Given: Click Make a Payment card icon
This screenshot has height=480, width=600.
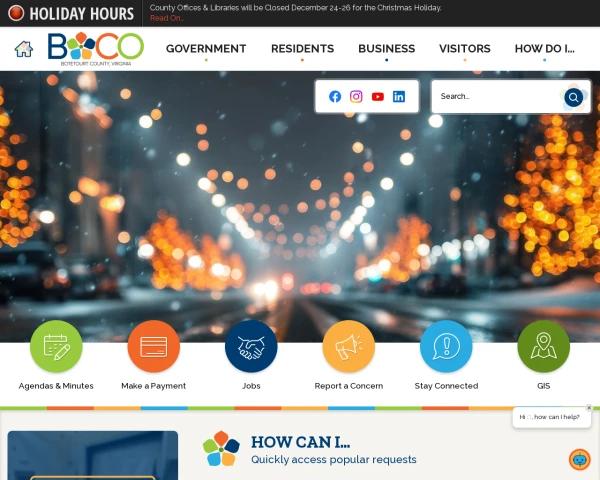Looking at the screenshot, I should click(x=154, y=346).
